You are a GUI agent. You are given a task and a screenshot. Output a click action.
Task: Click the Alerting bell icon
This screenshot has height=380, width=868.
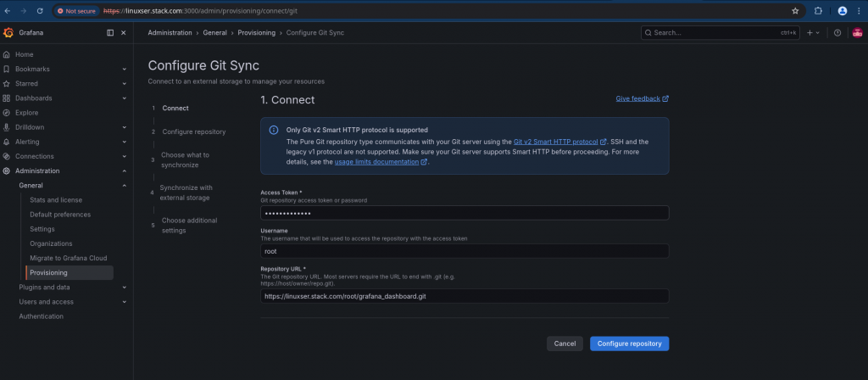7,142
